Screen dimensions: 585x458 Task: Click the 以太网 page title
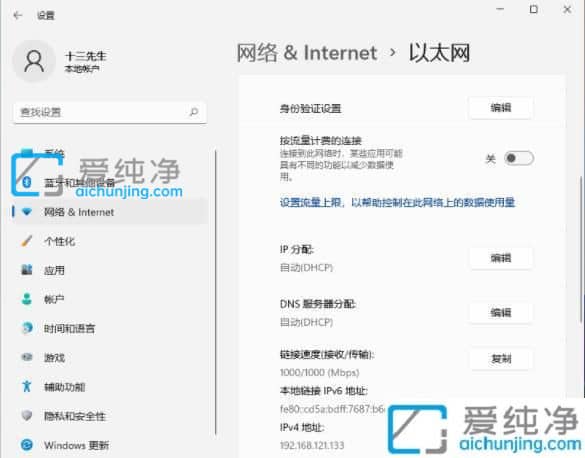(439, 53)
